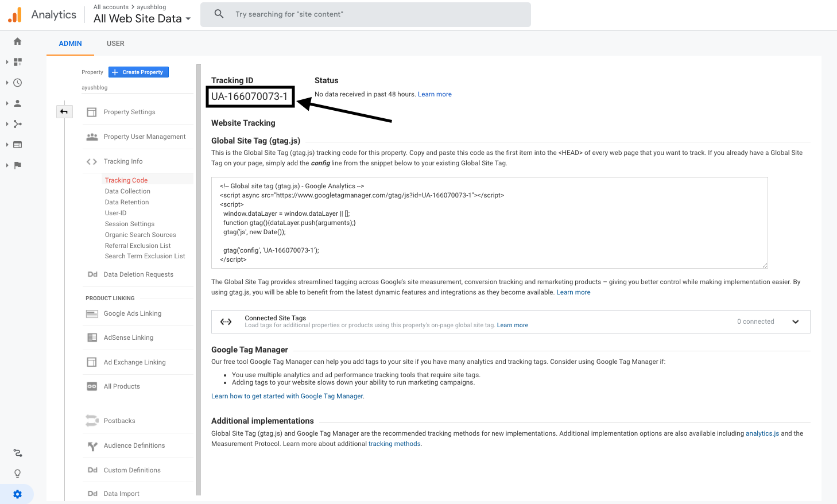Click the Ad Exchange Linking icon
The height and width of the screenshot is (504, 837).
click(x=92, y=362)
